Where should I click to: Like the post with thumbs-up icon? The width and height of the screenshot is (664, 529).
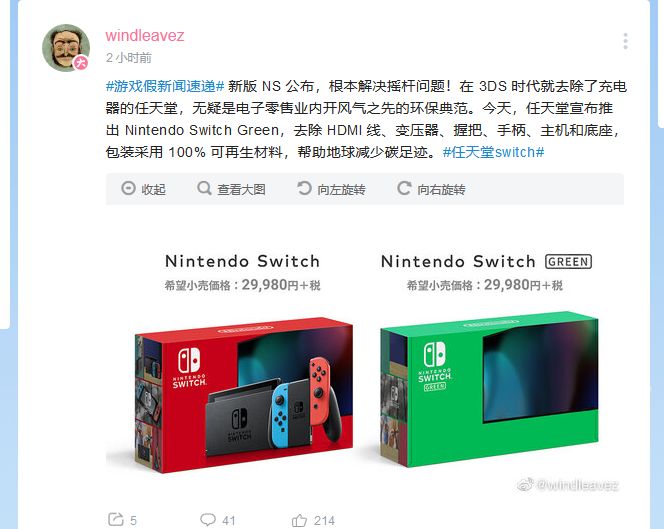click(x=299, y=520)
